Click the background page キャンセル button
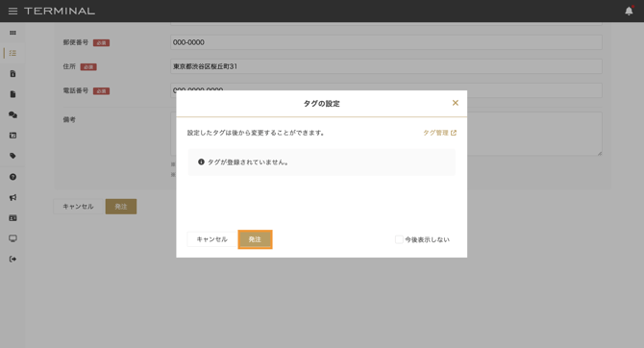This screenshot has height=348, width=644. pyautogui.click(x=78, y=207)
